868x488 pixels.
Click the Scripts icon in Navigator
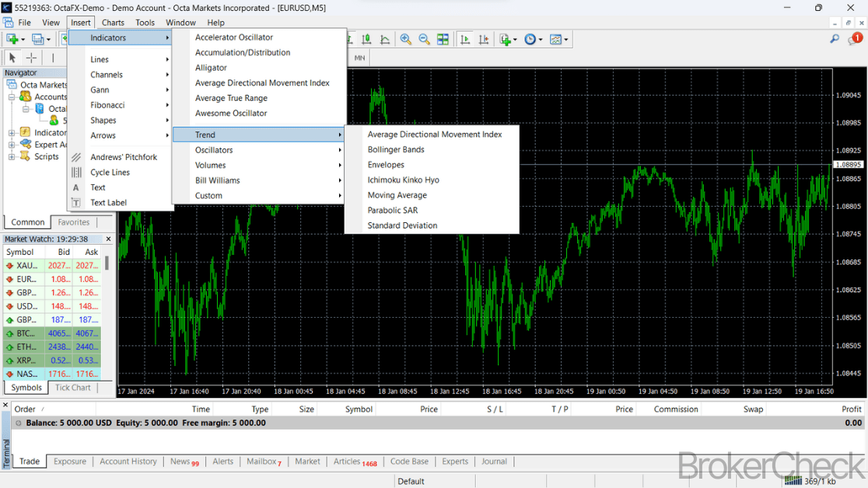point(26,156)
